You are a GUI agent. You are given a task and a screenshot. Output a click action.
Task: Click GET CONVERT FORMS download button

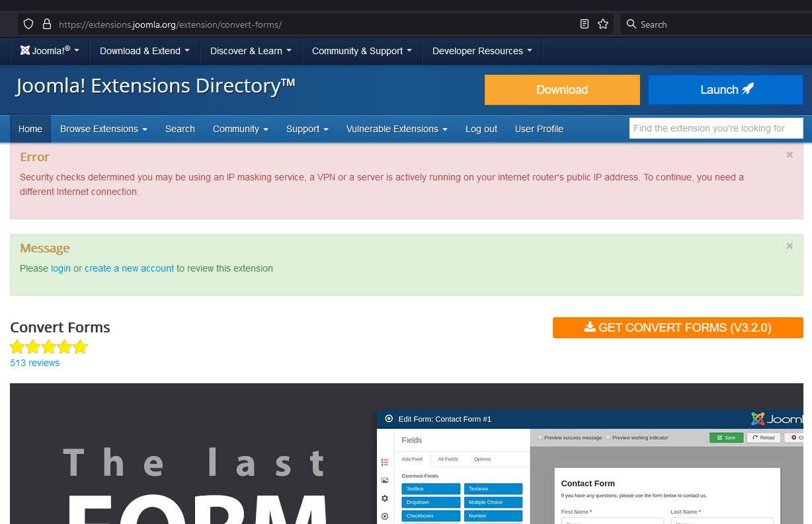coord(678,327)
